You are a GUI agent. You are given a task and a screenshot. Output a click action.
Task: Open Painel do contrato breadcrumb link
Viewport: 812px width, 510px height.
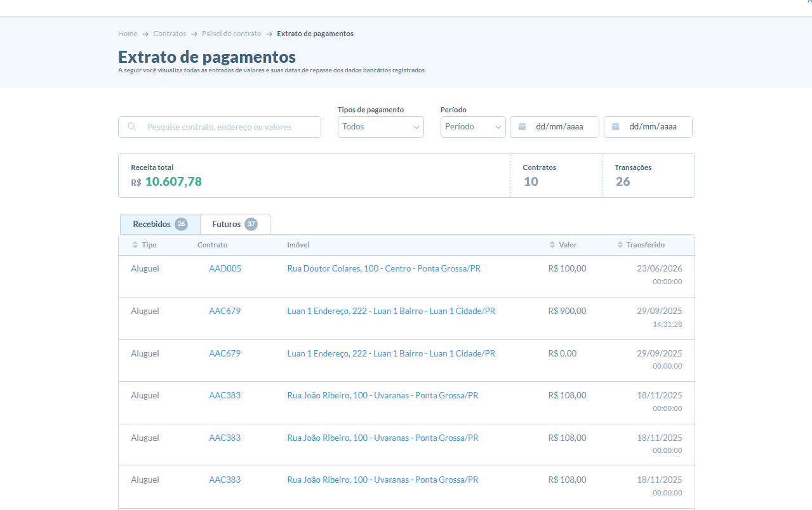[x=232, y=34]
